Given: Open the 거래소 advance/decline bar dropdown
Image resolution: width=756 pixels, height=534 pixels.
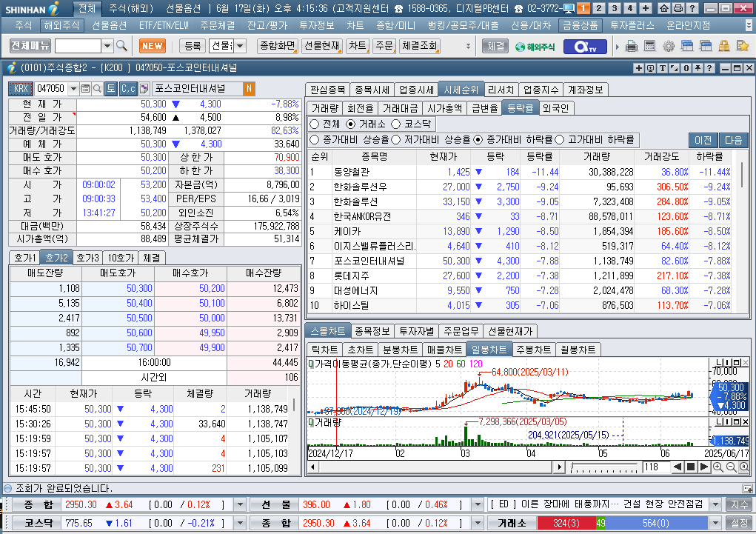Looking at the screenshot, I should [x=715, y=523].
